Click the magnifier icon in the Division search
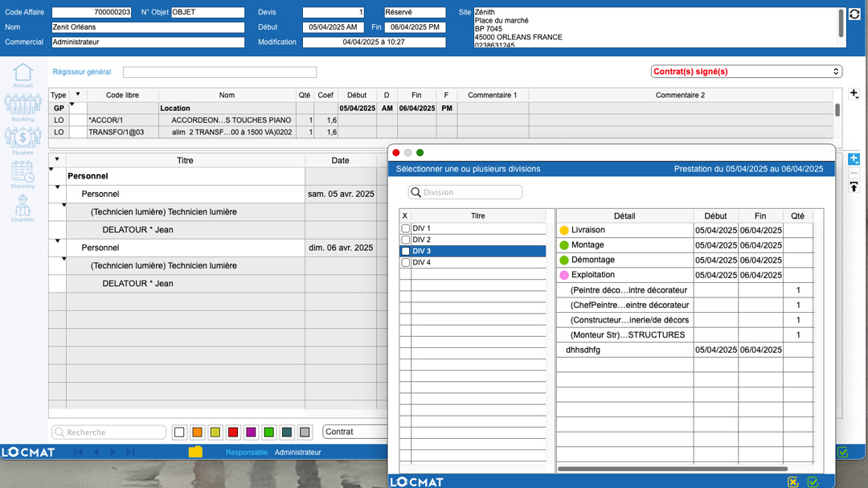Screen dimensions: 868x488 coord(416,192)
